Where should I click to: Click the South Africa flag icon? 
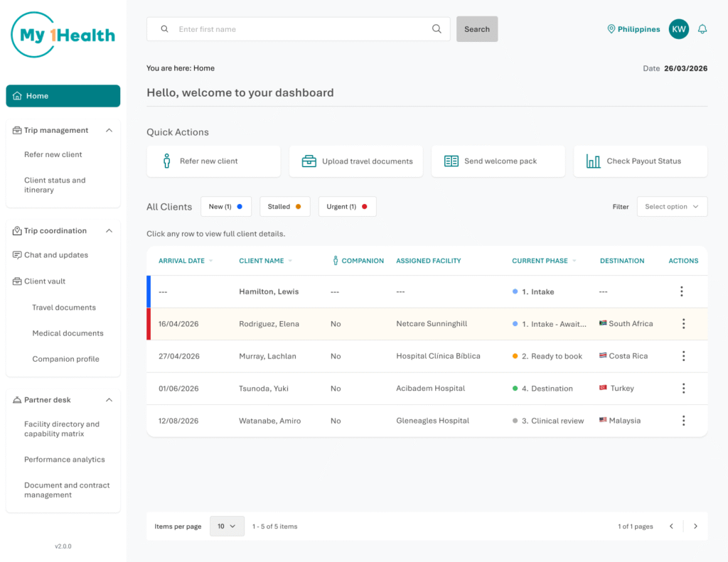click(603, 323)
